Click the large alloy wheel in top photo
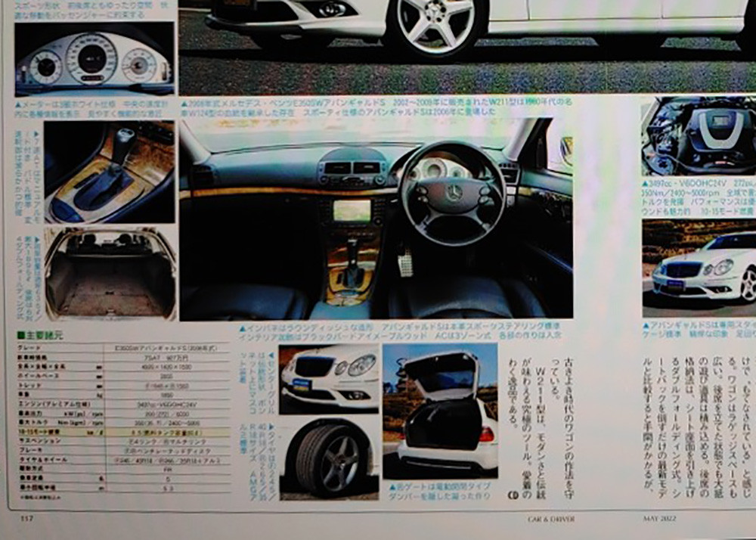Viewport: 756px width, 540px height. click(435, 26)
